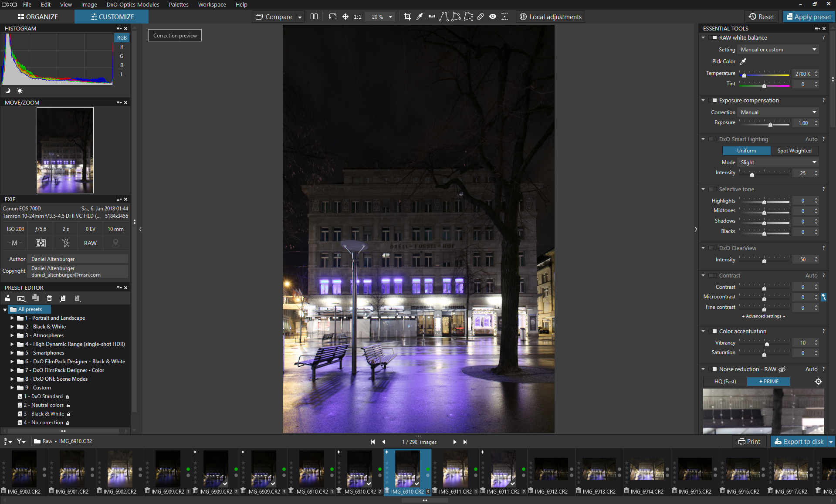836x504 pixels.
Task: Select Spot Weighted smart lighting mode
Action: coord(794,151)
